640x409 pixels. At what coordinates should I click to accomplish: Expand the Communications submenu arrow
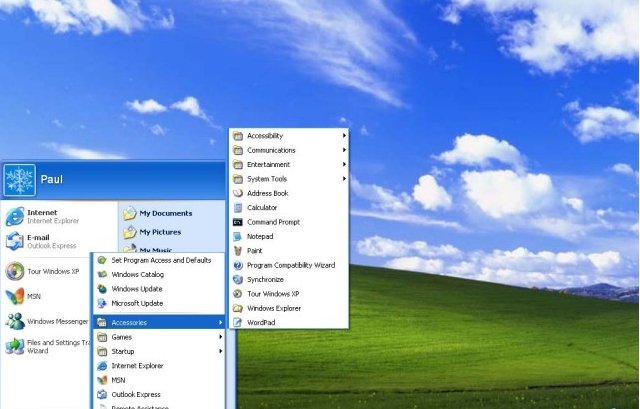click(x=344, y=150)
